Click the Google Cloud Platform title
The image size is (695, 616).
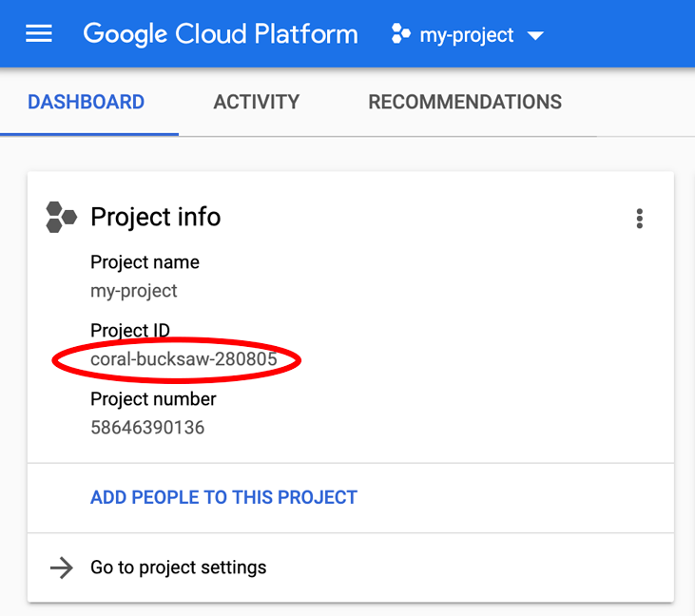coord(221,35)
